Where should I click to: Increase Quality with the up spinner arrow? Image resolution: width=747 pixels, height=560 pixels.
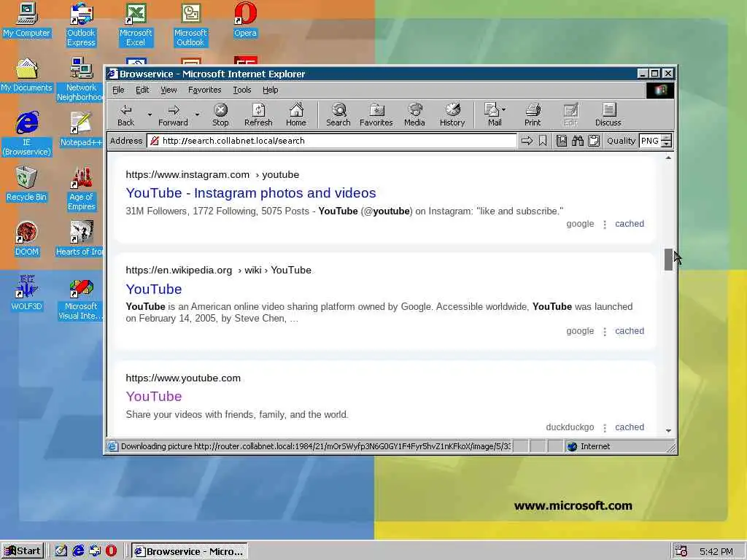[x=667, y=138]
